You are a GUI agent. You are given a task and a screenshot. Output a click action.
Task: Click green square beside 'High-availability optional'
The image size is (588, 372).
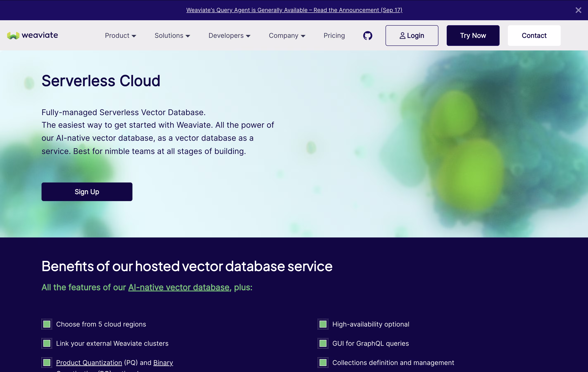coord(323,324)
